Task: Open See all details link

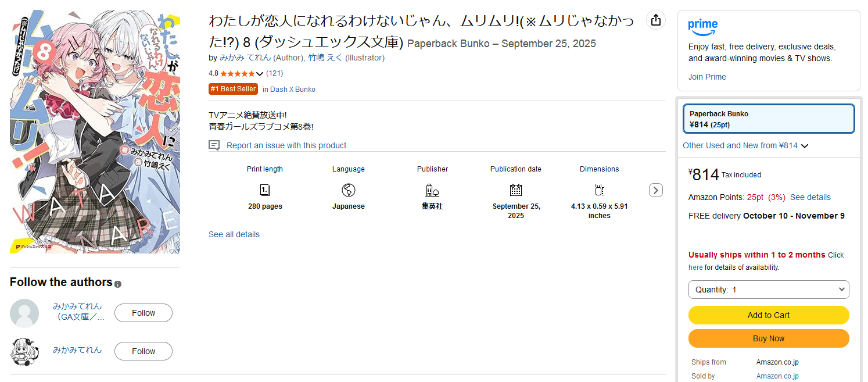Action: 234,234
